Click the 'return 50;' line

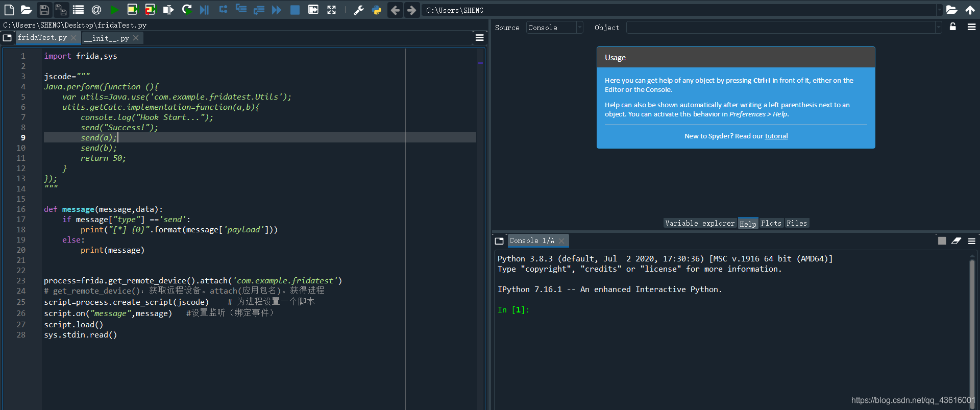103,158
